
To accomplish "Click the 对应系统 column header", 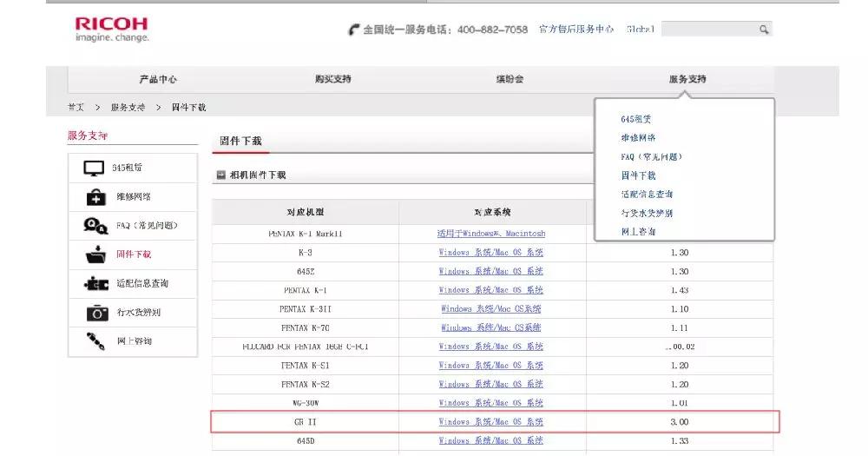I will pos(492,212).
